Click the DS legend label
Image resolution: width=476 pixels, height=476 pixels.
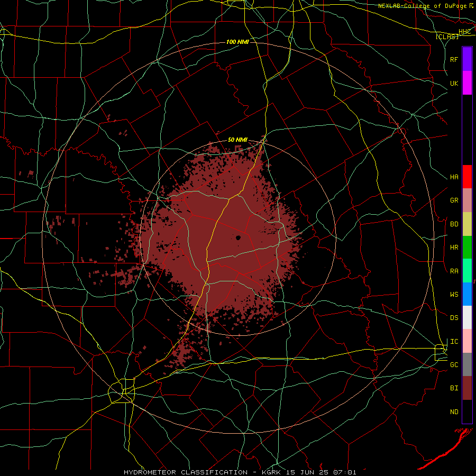coord(454,318)
